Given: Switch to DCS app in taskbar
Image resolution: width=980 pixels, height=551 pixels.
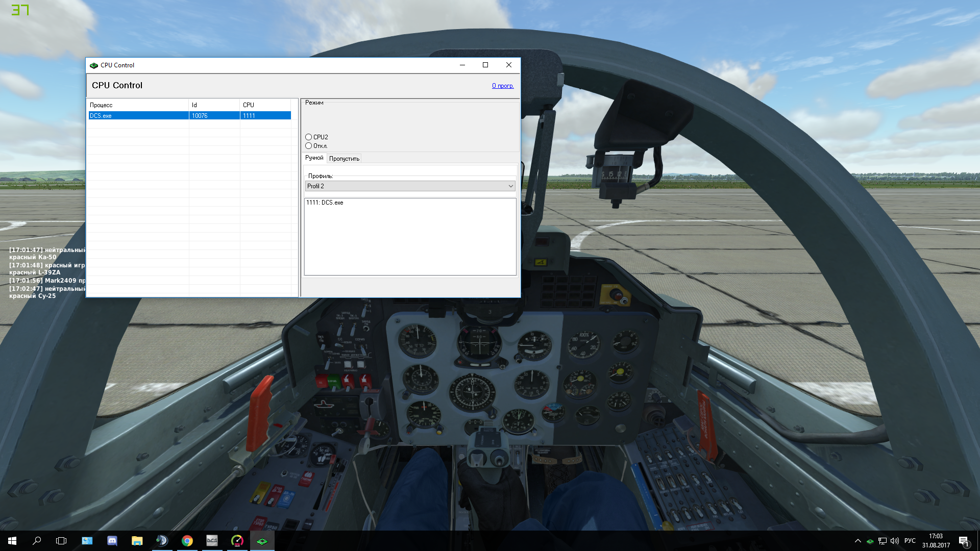Looking at the screenshot, I should click(x=212, y=541).
